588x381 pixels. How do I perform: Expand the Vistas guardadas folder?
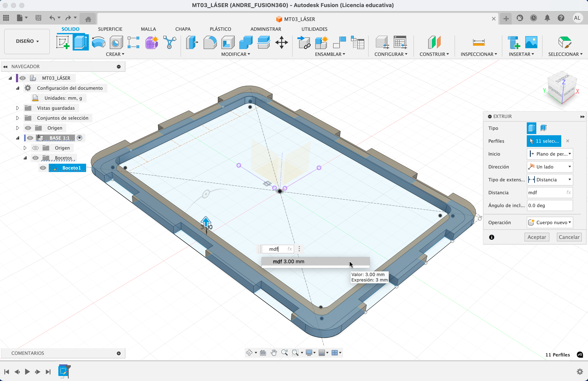[17, 108]
